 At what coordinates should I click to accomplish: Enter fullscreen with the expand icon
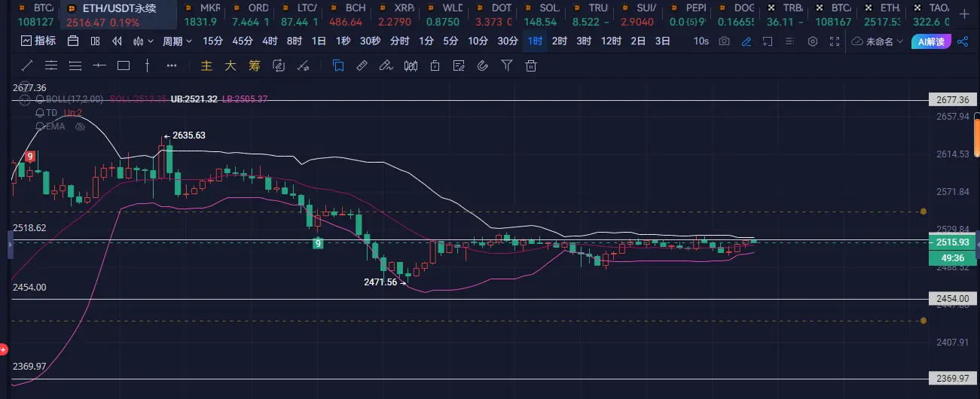(x=835, y=41)
